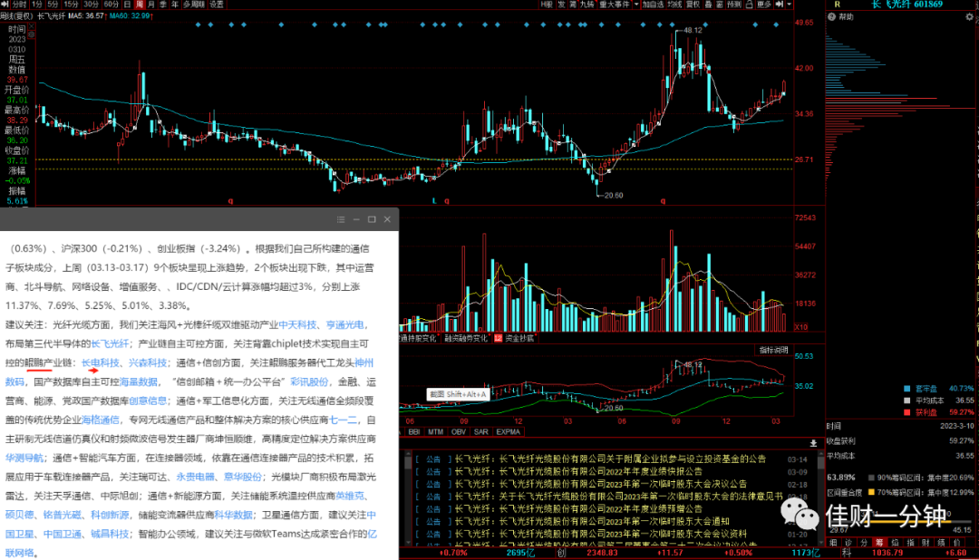The image size is (979, 560).
Task: Select the 周 weekly K-line tab
Action: pos(140,4)
